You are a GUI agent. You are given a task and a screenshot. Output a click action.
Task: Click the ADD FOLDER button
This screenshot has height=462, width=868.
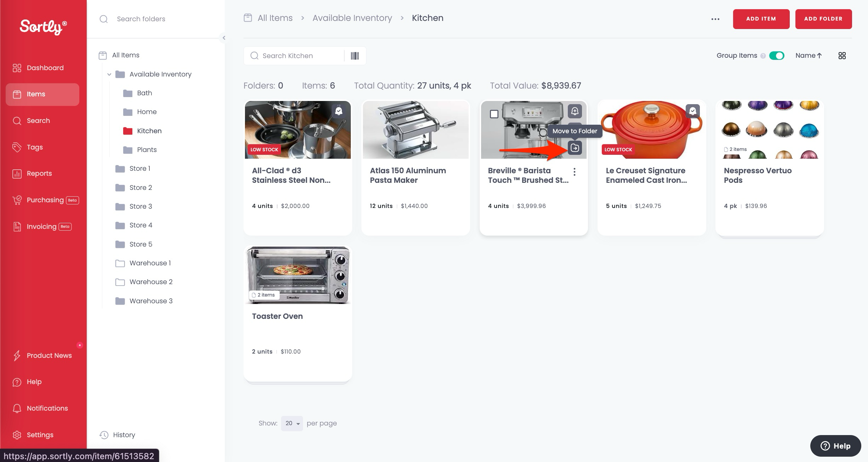[x=823, y=19]
